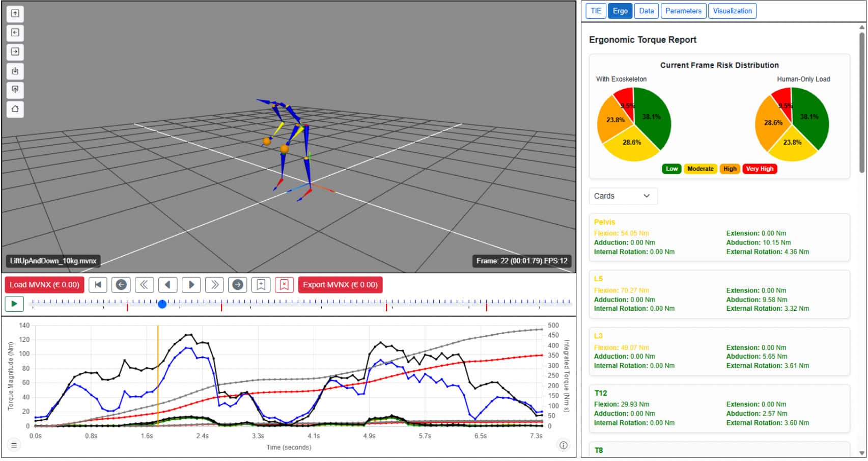Click the 'Frame: 22 (00:01.79) FPS:12' label

coord(522,261)
